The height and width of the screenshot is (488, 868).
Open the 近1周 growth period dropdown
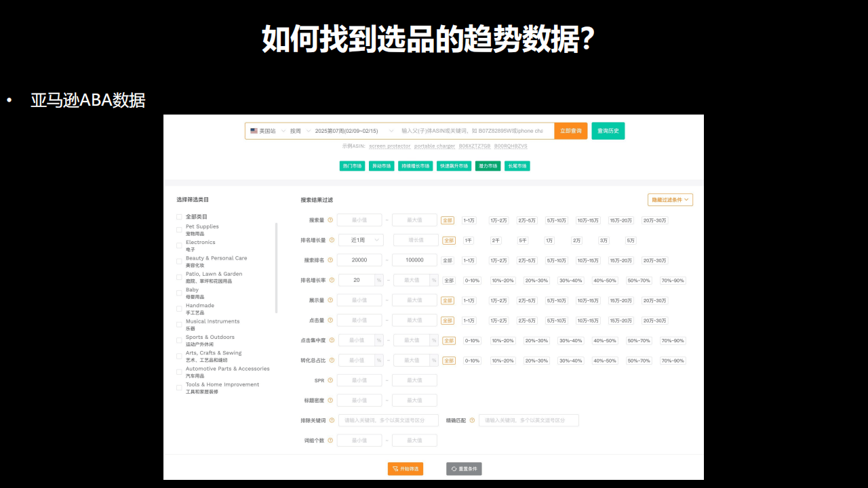tap(361, 240)
